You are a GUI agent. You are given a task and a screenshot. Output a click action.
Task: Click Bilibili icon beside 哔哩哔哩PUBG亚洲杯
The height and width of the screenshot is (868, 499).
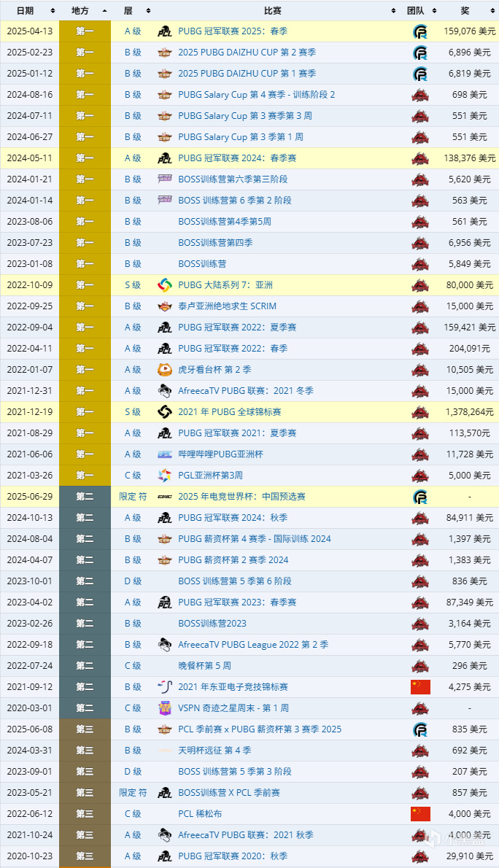click(x=164, y=454)
